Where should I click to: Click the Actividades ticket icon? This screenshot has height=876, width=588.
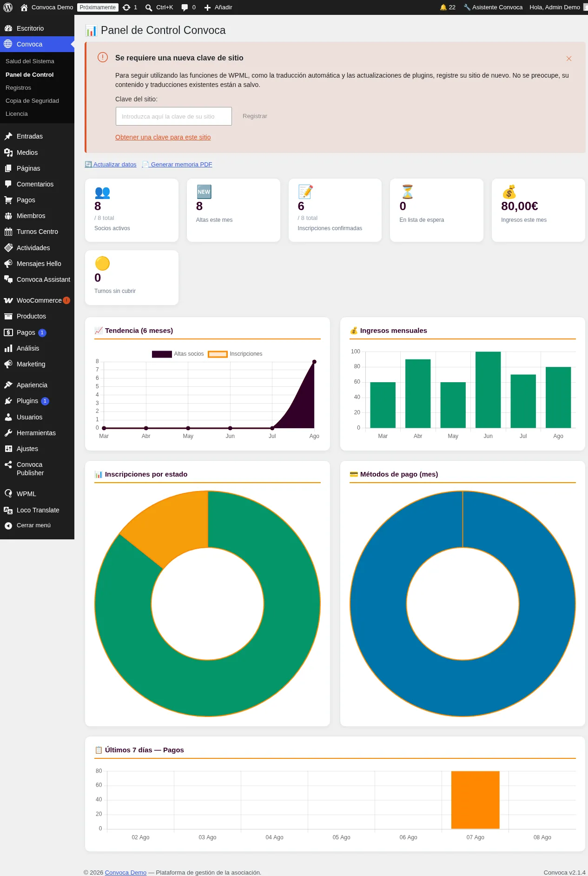pyautogui.click(x=8, y=248)
